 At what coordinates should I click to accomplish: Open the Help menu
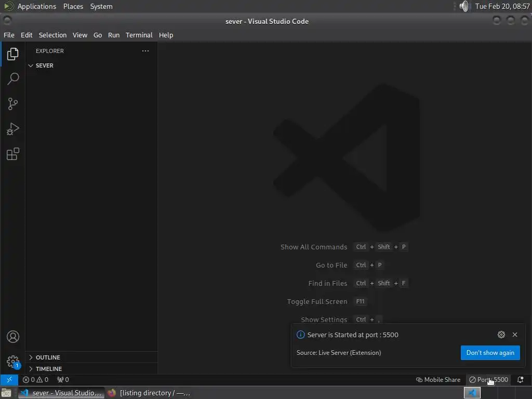166,35
